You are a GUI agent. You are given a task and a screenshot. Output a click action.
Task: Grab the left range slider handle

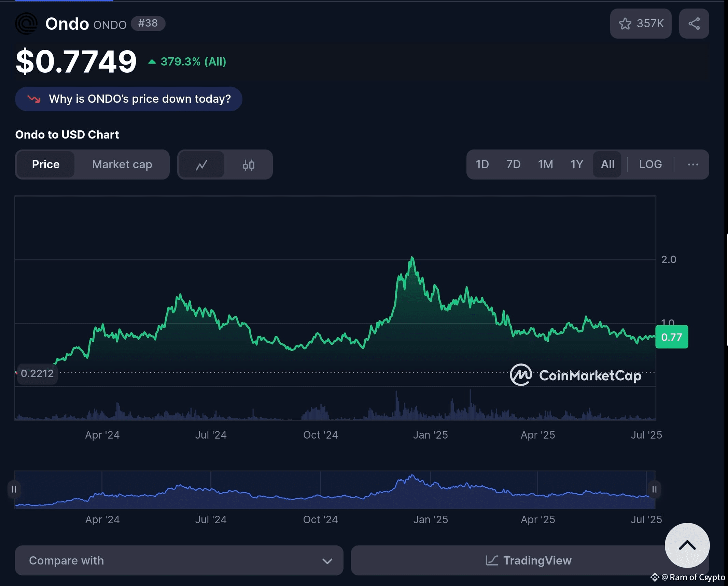click(14, 489)
